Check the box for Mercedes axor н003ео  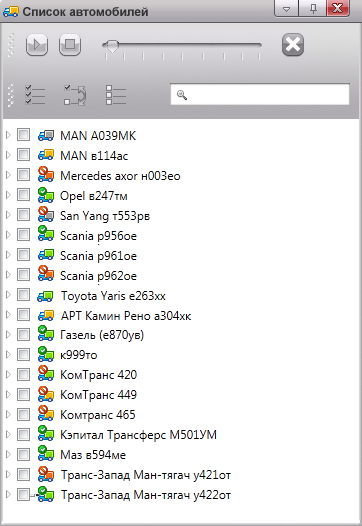tap(23, 174)
